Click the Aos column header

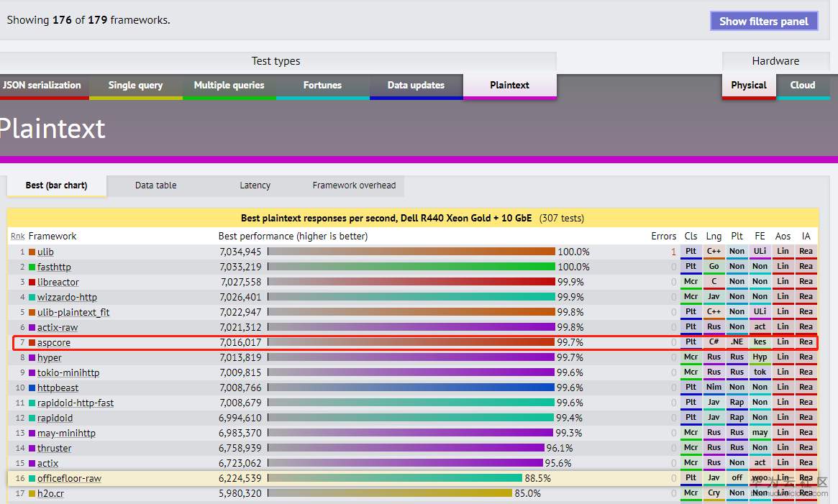(783, 237)
